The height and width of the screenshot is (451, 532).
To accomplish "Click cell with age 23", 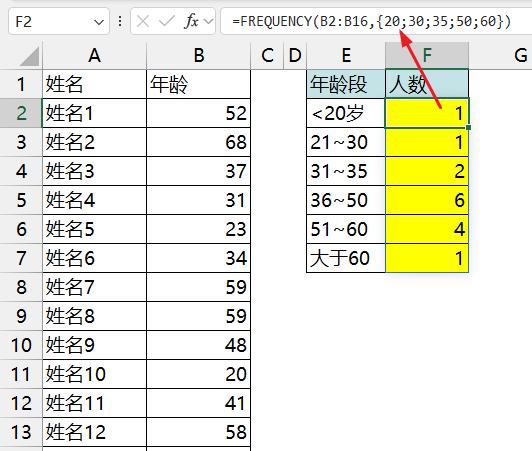I will click(198, 229).
